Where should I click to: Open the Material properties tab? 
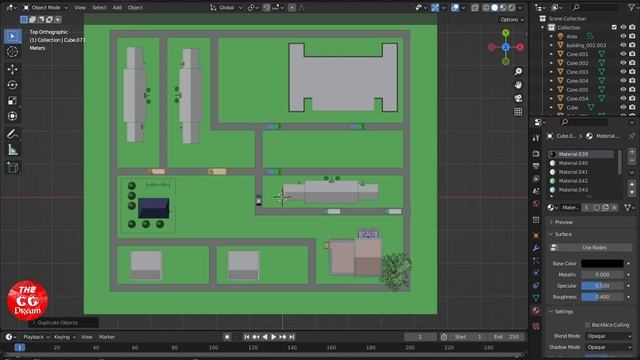click(x=536, y=311)
